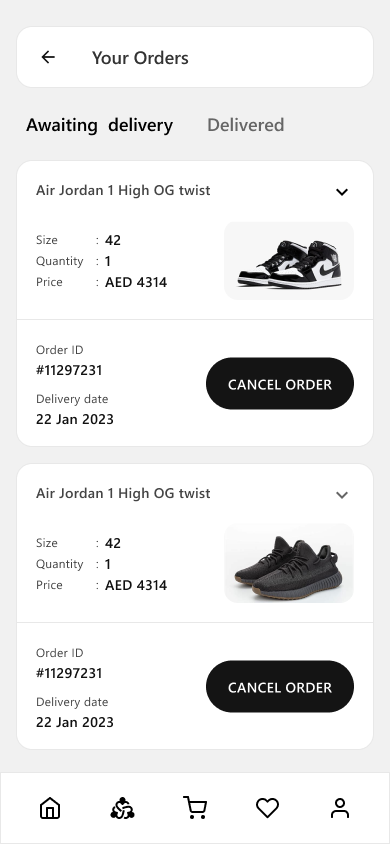Go back using the arrow icon
Image resolution: width=390 pixels, height=844 pixels.
tap(48, 57)
